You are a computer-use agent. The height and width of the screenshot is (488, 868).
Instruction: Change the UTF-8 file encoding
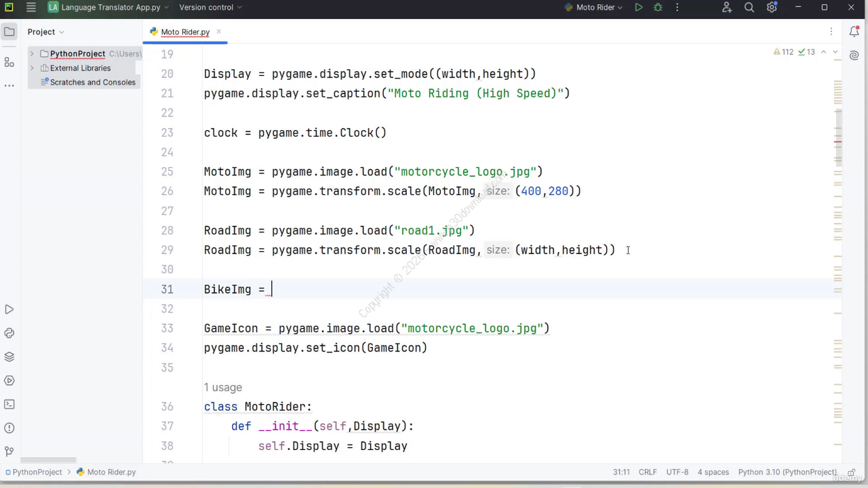[677, 472]
